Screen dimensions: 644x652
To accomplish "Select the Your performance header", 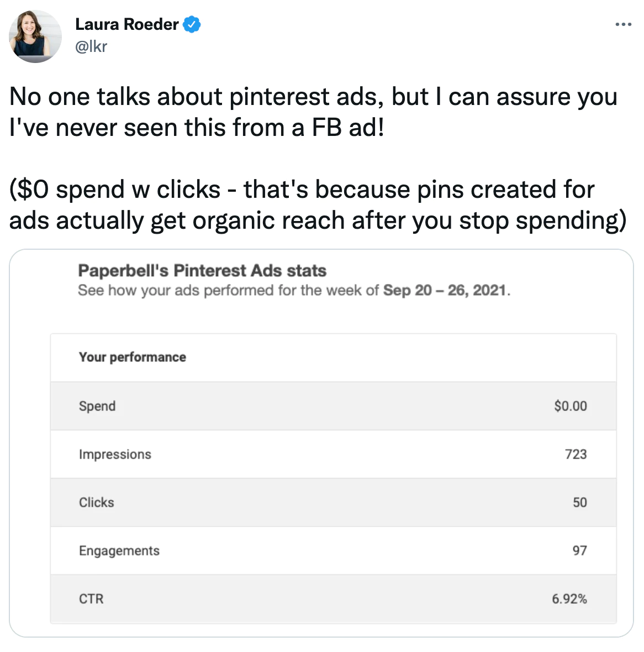I will tap(133, 357).
